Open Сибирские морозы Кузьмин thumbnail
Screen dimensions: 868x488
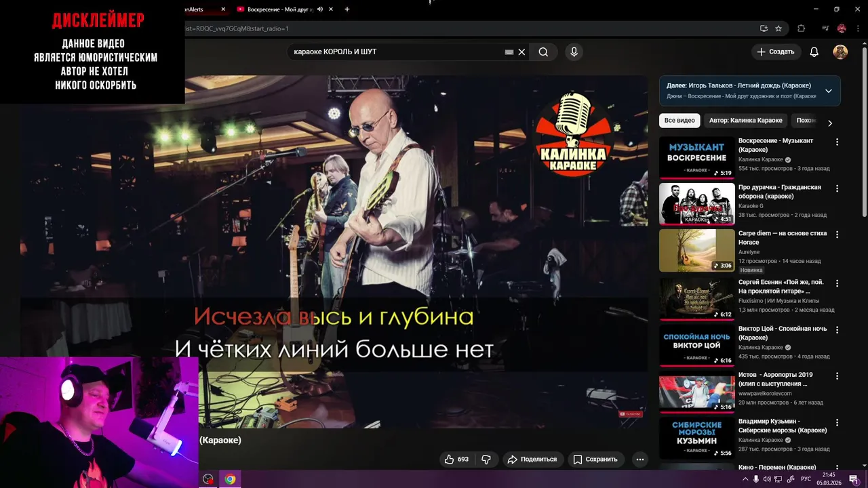tap(697, 438)
